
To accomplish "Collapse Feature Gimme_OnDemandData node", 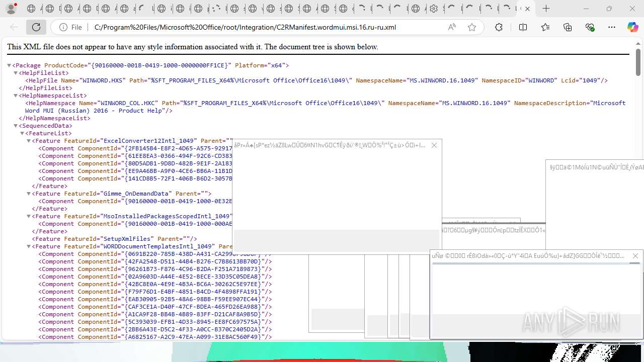I will click(29, 194).
